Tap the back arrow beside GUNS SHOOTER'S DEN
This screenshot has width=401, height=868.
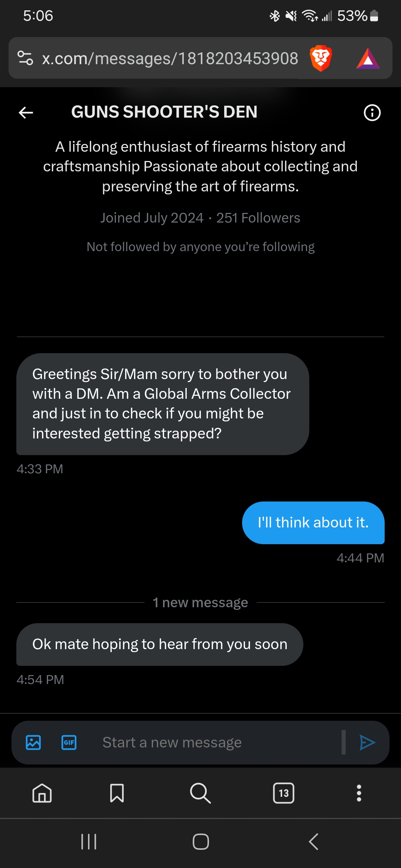(x=26, y=112)
